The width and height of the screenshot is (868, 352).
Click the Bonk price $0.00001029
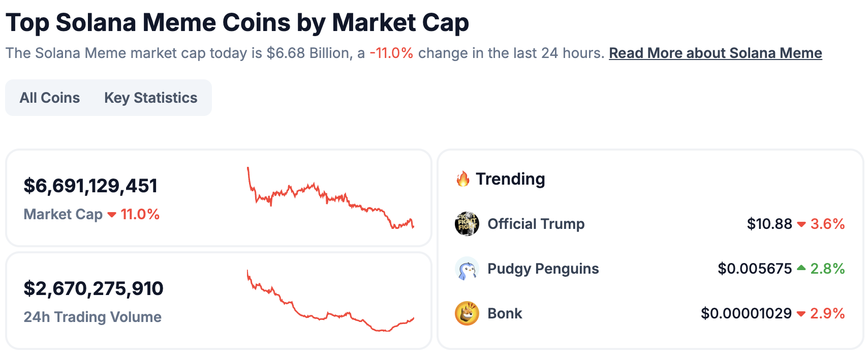[x=746, y=313]
